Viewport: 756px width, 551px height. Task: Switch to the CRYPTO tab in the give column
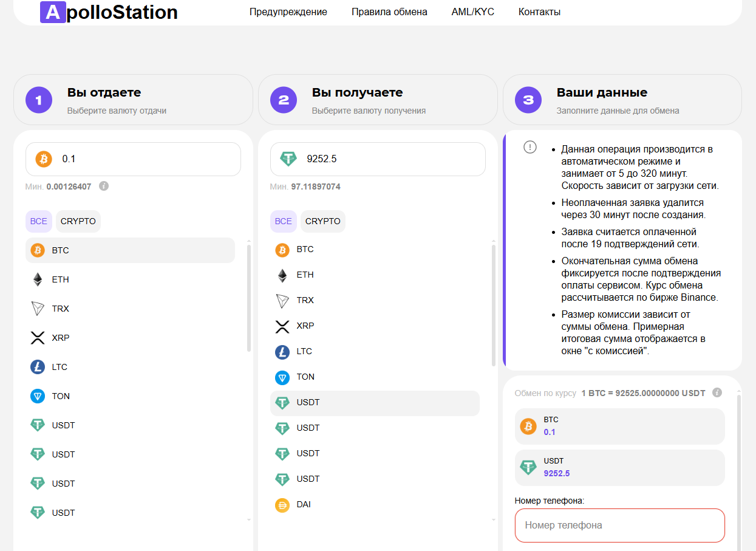(78, 221)
